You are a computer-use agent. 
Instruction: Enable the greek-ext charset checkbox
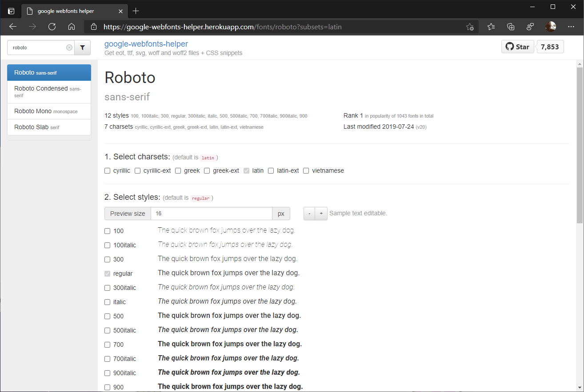coord(207,170)
